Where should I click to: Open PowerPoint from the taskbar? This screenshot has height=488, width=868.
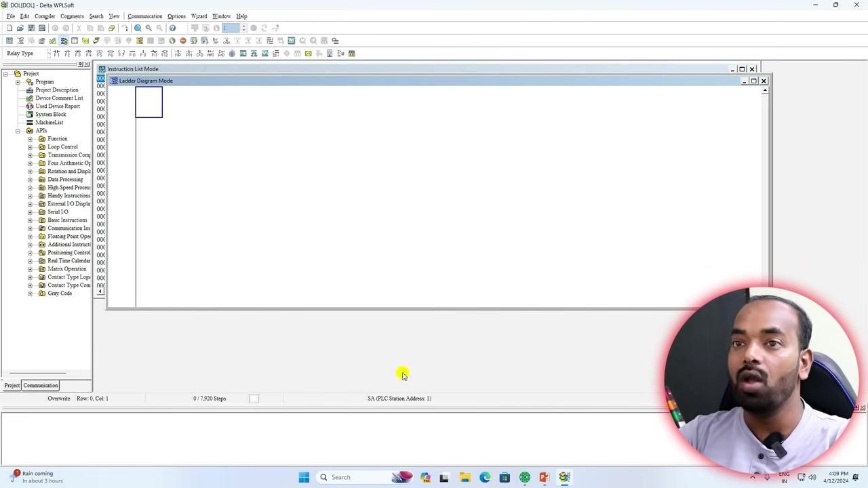coord(544,477)
